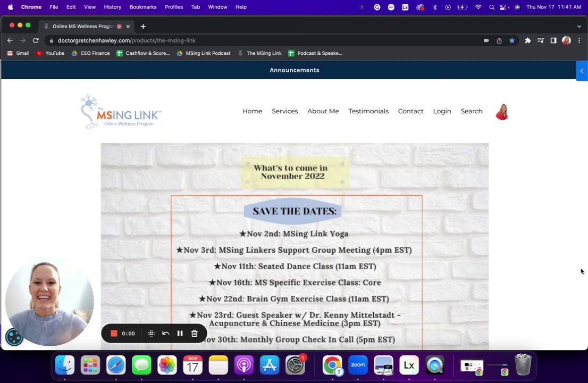Open System Preferences with badge
The width and height of the screenshot is (588, 383).
coord(295,365)
